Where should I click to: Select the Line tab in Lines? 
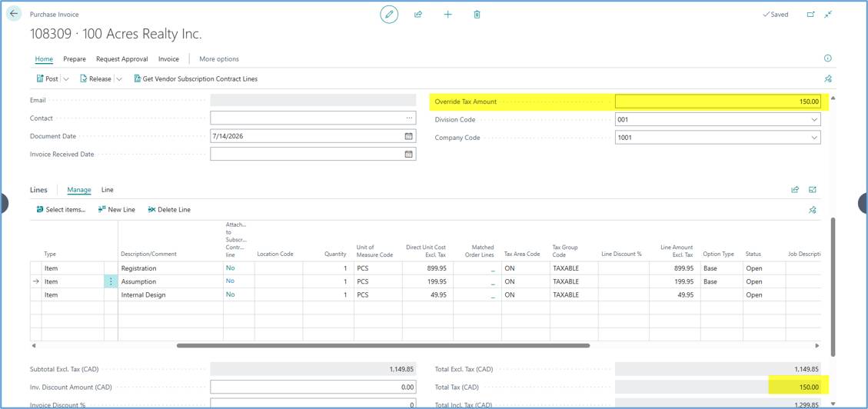[108, 190]
